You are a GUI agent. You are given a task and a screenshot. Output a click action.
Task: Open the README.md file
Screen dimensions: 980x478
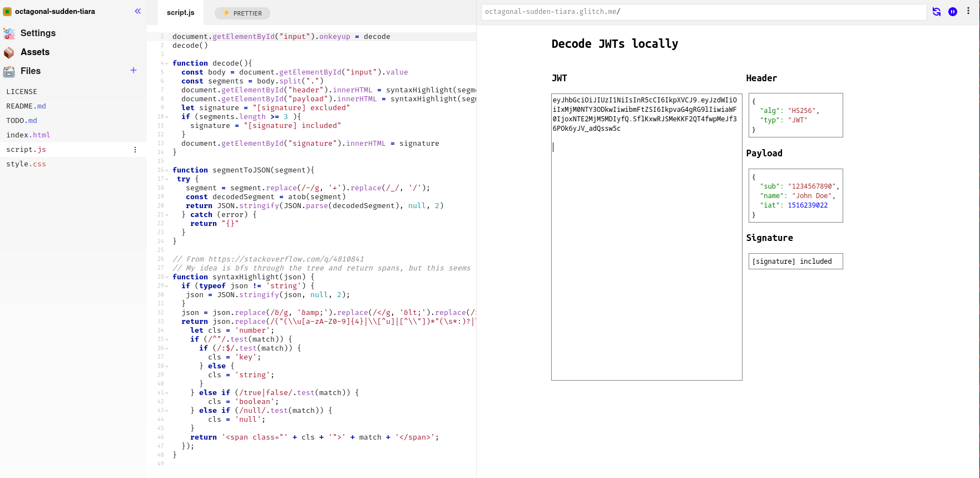tap(26, 106)
